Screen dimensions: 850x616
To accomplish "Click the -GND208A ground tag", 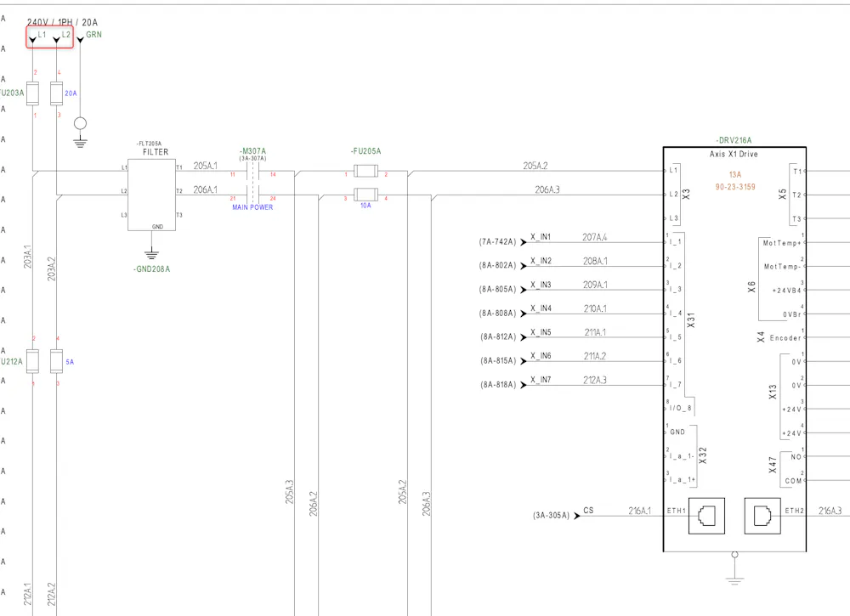I will [152, 269].
